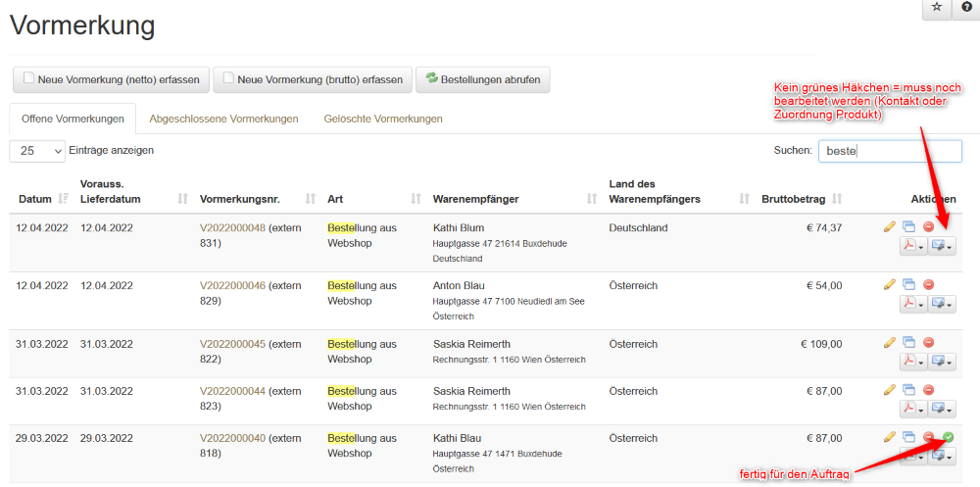Open help via the question mark icon

(966, 8)
